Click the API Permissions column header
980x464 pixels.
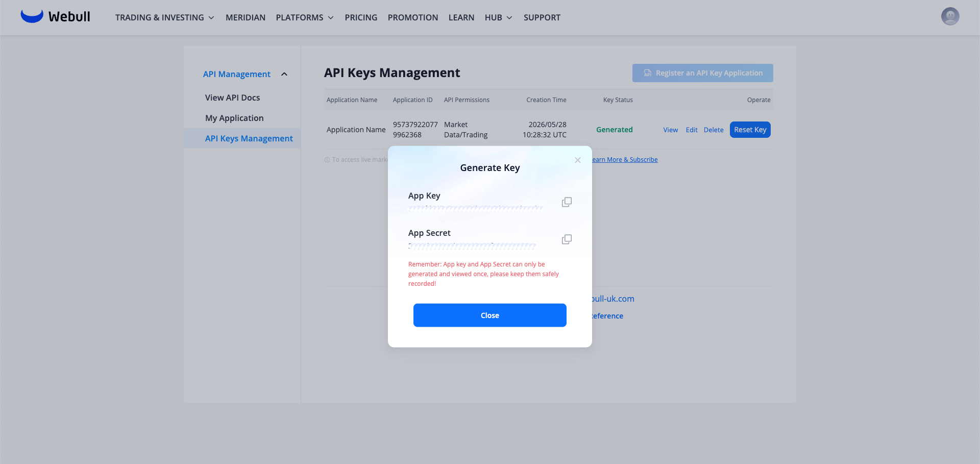coord(467,100)
